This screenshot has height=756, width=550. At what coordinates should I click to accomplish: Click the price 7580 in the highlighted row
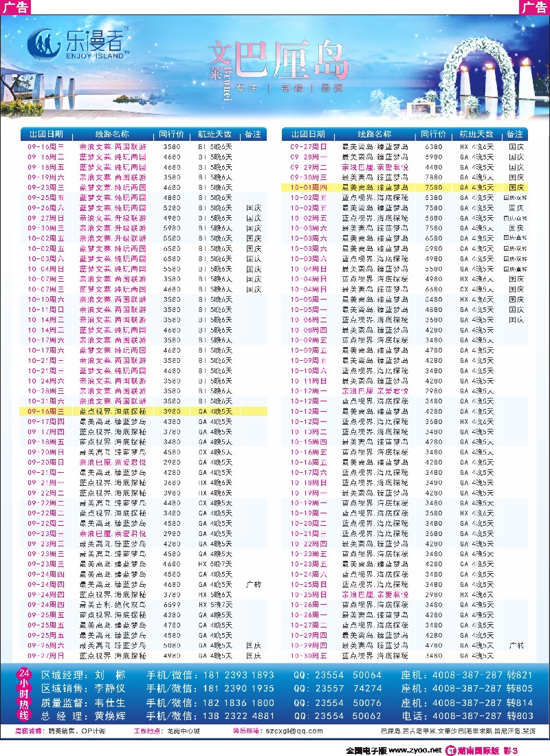pos(434,188)
